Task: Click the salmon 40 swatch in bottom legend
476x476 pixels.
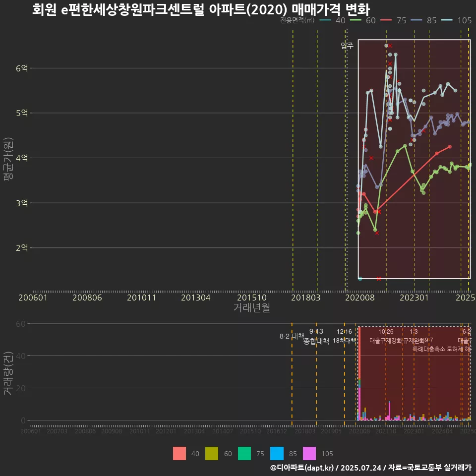Action: (x=179, y=454)
